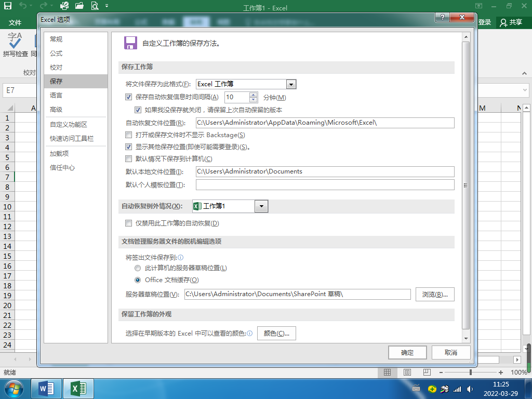This screenshot has height=399, width=532.
Task: Select 常规 category in Excel options
Action: coord(76,39)
